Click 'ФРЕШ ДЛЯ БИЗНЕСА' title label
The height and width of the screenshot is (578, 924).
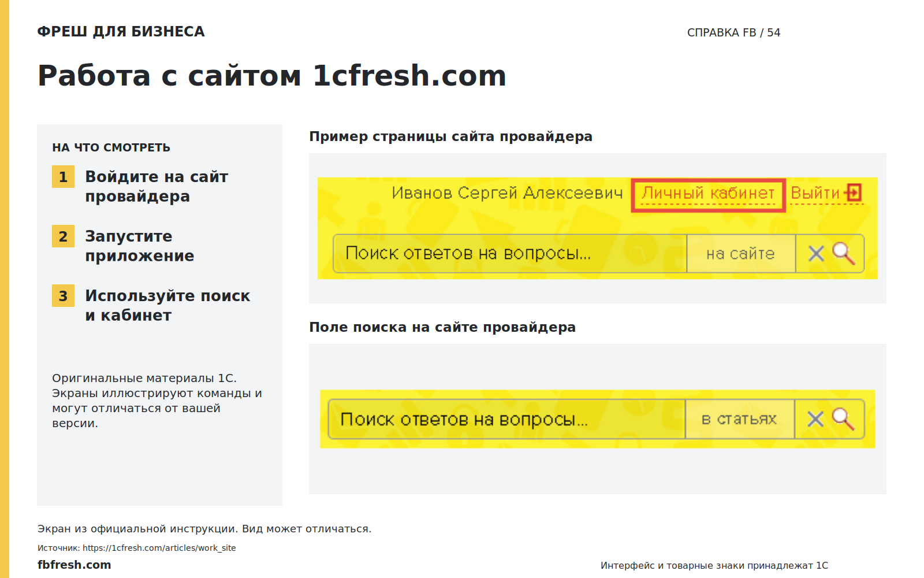pos(121,32)
